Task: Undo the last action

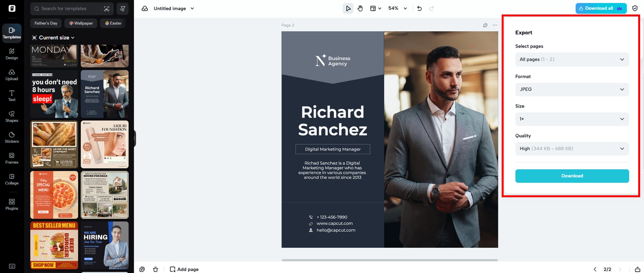Action: [420, 9]
